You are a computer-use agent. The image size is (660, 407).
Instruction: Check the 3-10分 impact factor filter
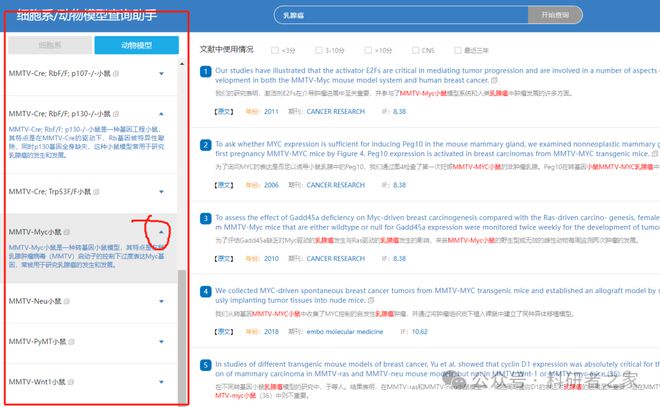(319, 51)
